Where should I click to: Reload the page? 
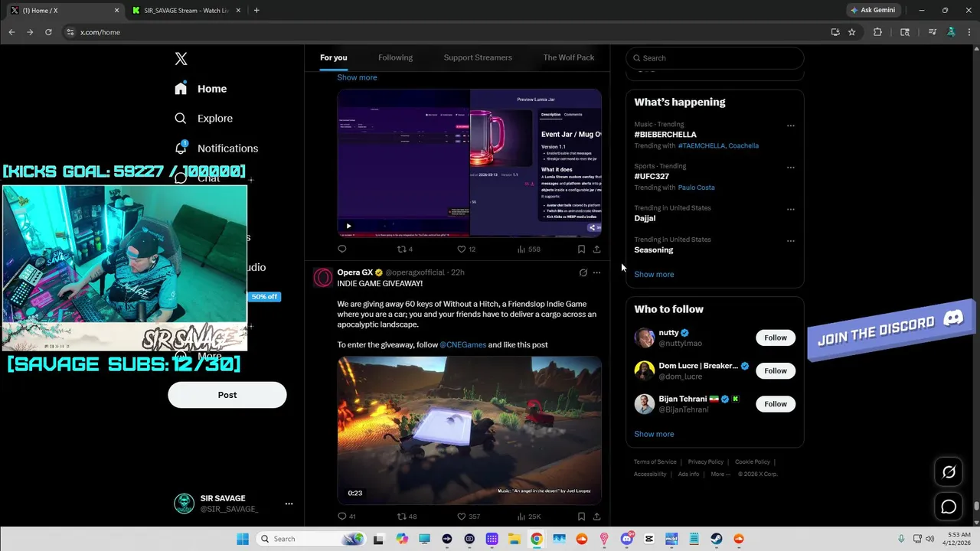pyautogui.click(x=48, y=32)
